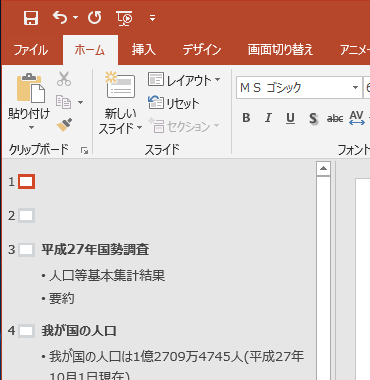The width and height of the screenshot is (370, 380).
Task: Open the Copy dropdown arrow
Action: coord(80,102)
